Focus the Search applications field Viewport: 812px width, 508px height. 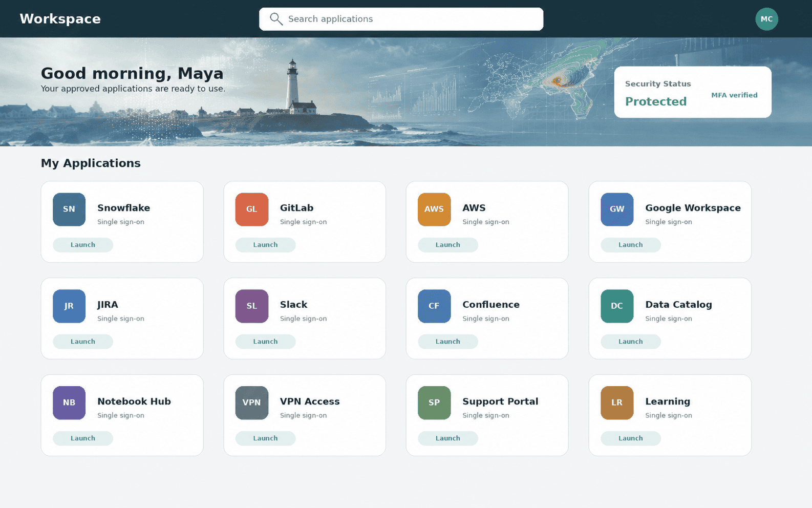click(401, 19)
